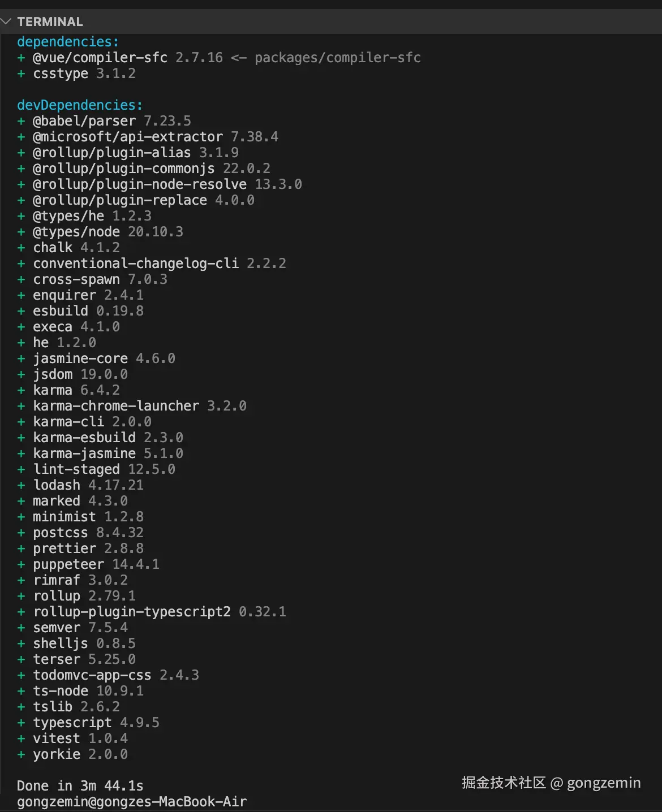Click the gongzemin@gongzes-MacBook-Air prompt
Viewport: 662px width, 812px height.
pyautogui.click(x=132, y=802)
